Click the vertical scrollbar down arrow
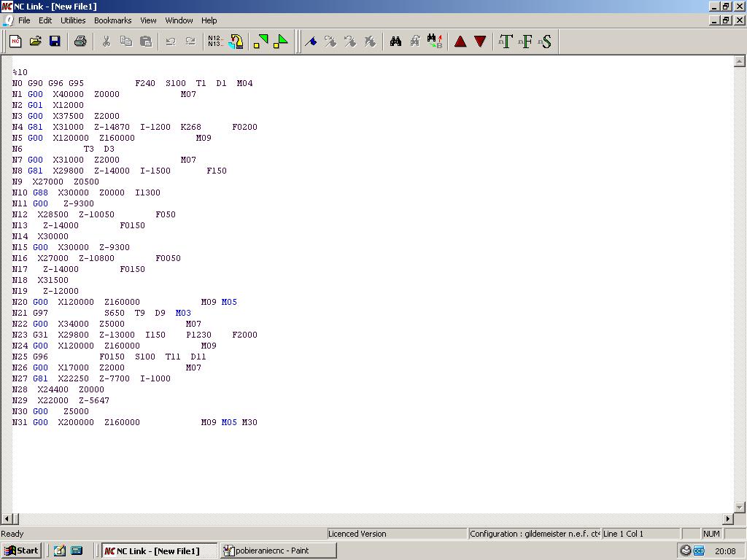747x560 pixels. tap(739, 507)
